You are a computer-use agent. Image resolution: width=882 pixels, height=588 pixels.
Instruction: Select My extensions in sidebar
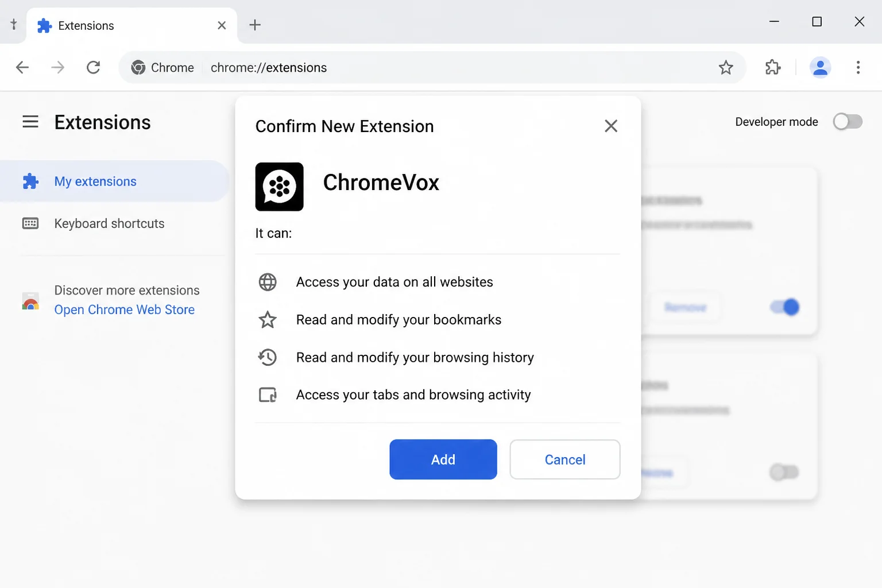pos(115,181)
